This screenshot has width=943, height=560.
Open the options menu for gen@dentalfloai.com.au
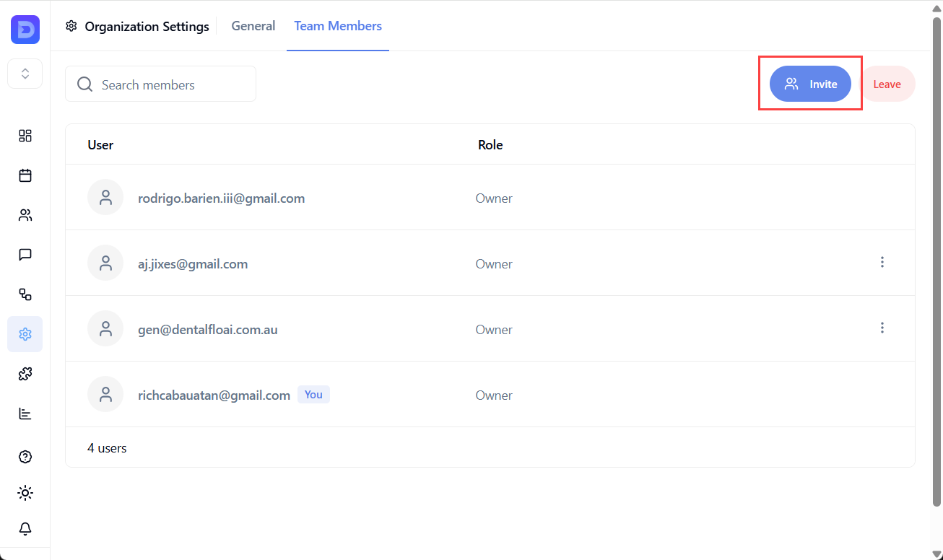pyautogui.click(x=882, y=328)
